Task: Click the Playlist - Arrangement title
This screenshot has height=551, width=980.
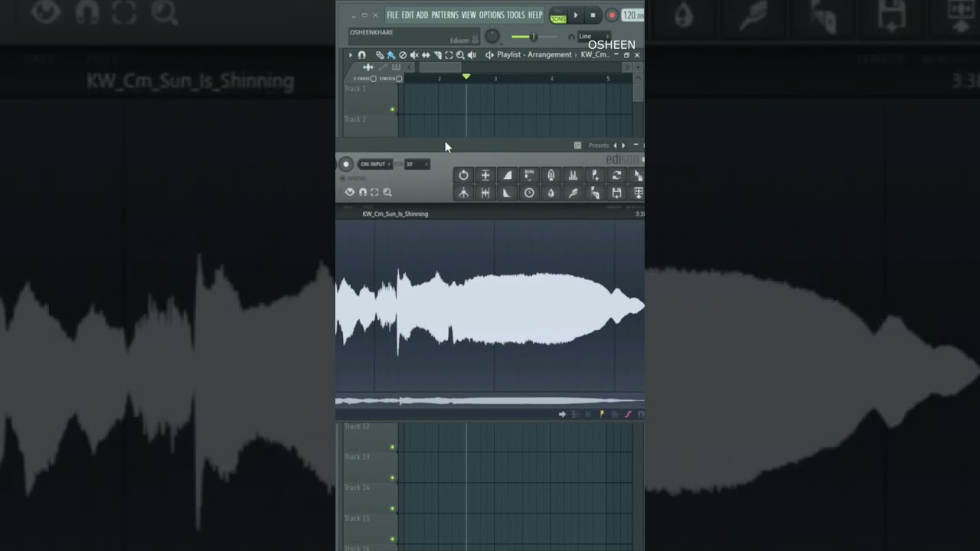Action: 534,55
